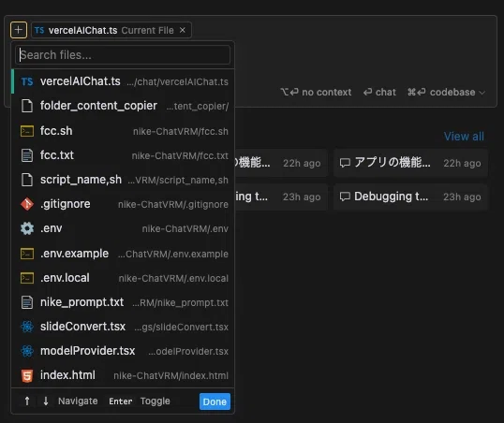Click the HTML5 icon beside index.html

pyautogui.click(x=27, y=376)
